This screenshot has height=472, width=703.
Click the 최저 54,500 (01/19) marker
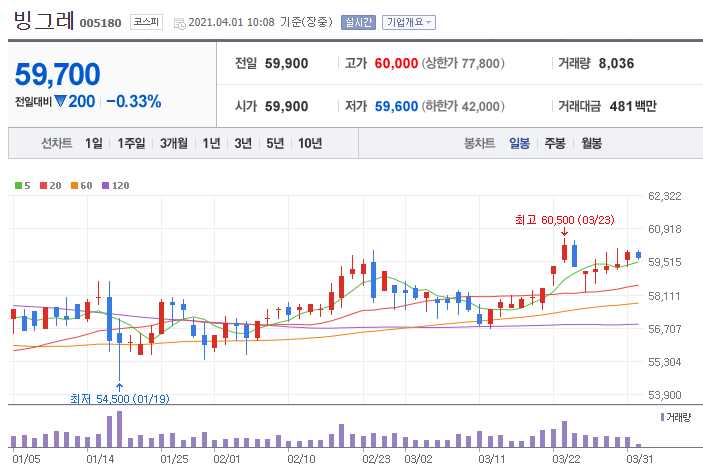pyautogui.click(x=120, y=398)
